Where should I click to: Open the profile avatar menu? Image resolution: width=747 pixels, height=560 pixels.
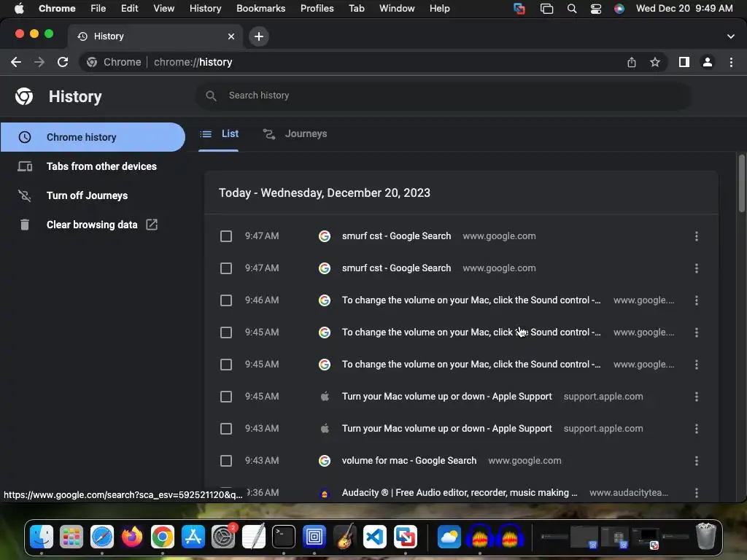[x=708, y=62]
